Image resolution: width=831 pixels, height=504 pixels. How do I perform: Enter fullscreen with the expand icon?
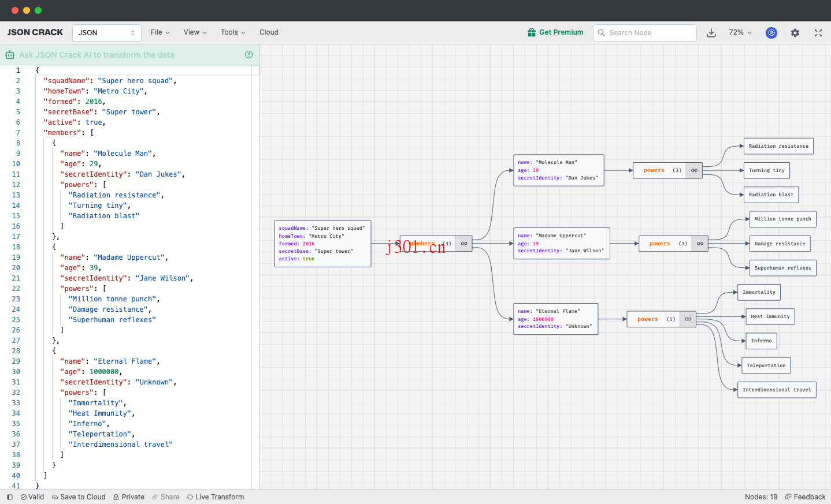point(818,33)
